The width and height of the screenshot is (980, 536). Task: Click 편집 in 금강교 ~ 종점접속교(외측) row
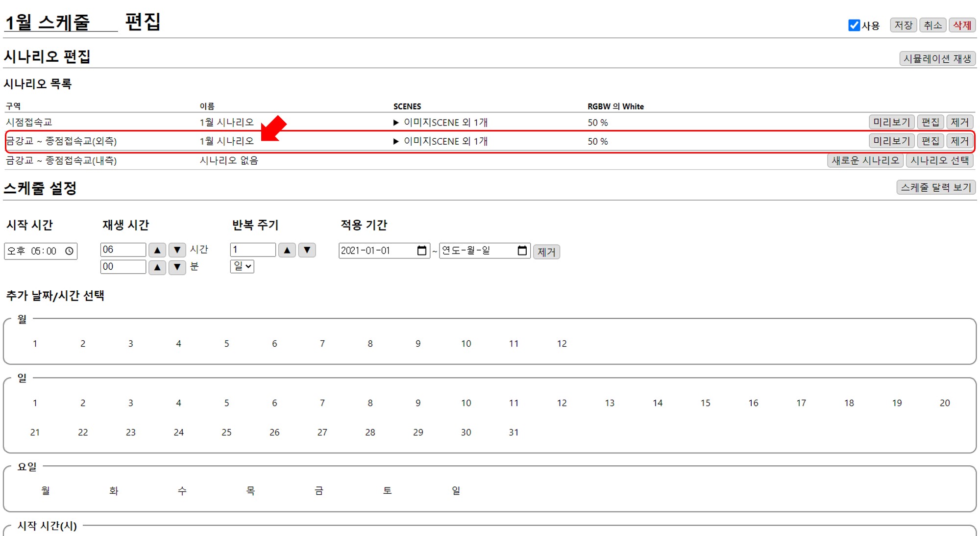coord(930,141)
